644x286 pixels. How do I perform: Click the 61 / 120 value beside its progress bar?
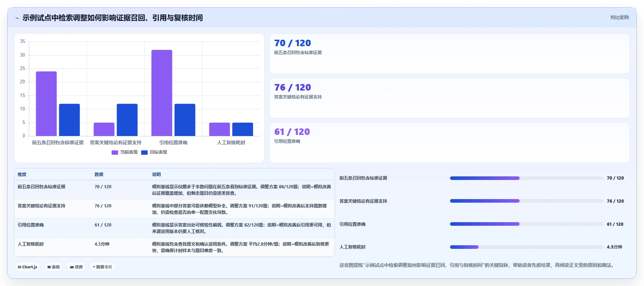pyautogui.click(x=615, y=224)
